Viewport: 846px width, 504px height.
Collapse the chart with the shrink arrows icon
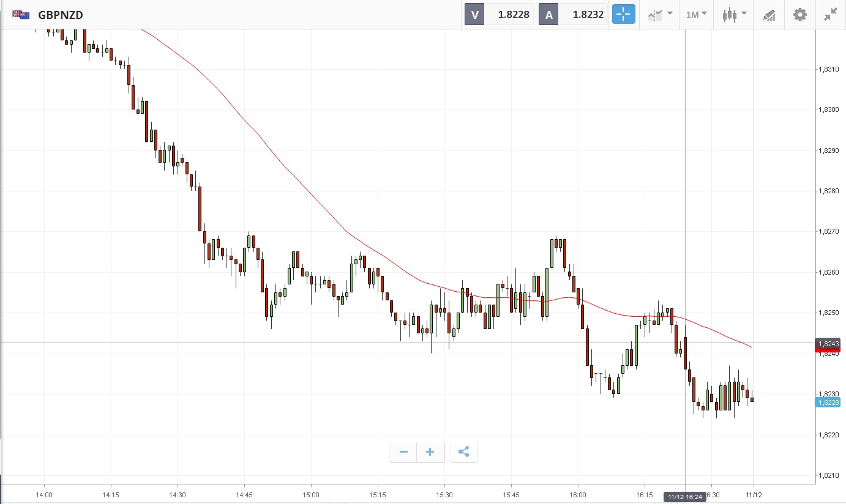831,15
